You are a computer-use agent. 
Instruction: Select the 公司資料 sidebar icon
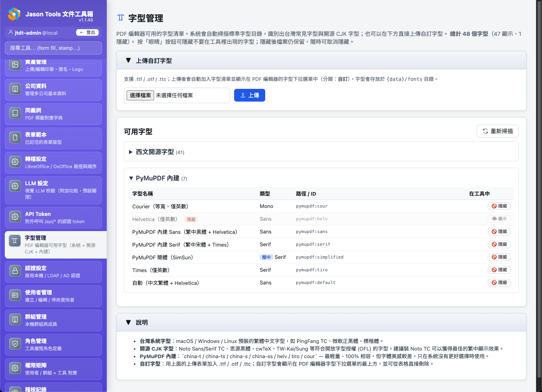(15, 89)
